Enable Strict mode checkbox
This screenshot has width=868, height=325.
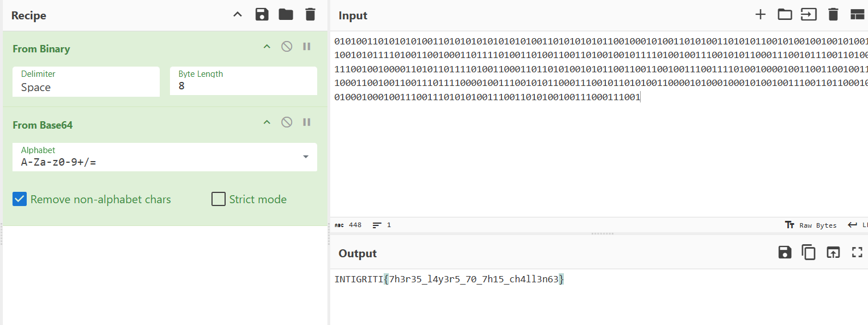[x=219, y=199]
